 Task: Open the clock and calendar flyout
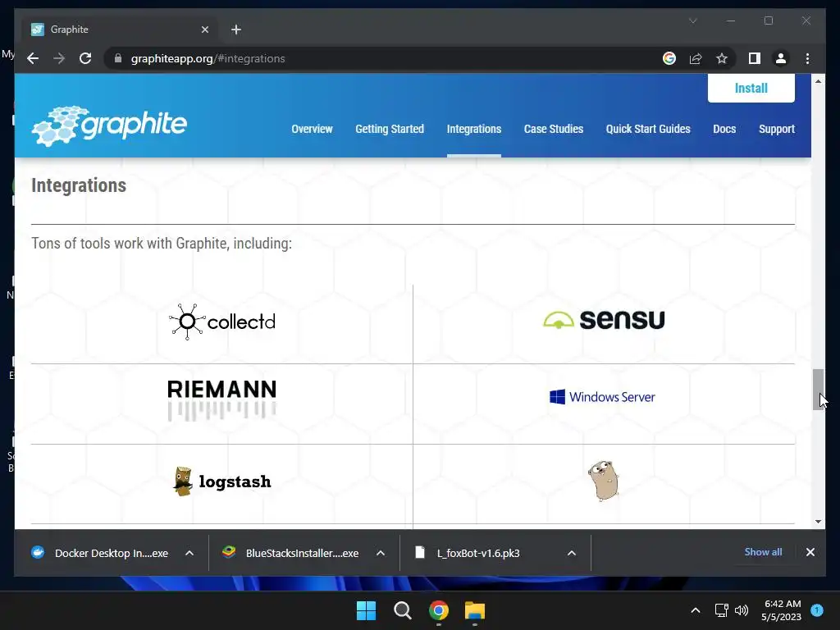782,610
